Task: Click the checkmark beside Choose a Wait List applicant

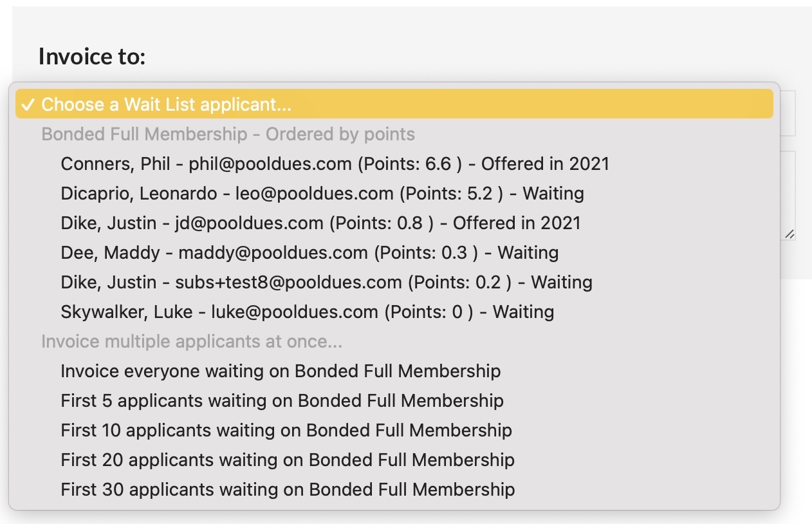Action: coord(28,105)
